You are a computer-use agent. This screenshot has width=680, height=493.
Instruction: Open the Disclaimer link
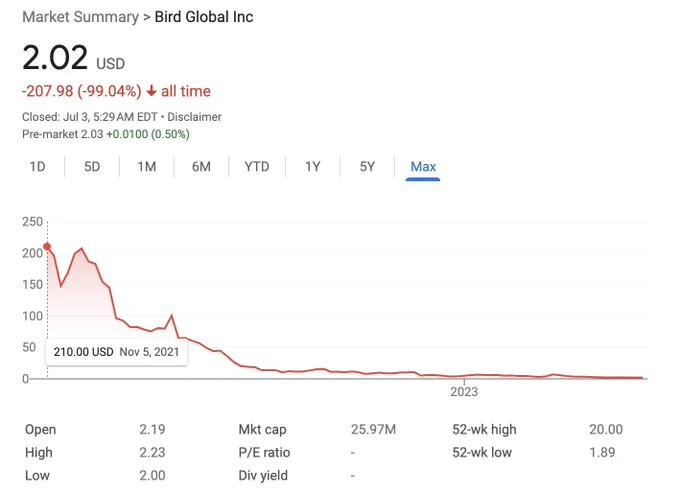point(194,117)
